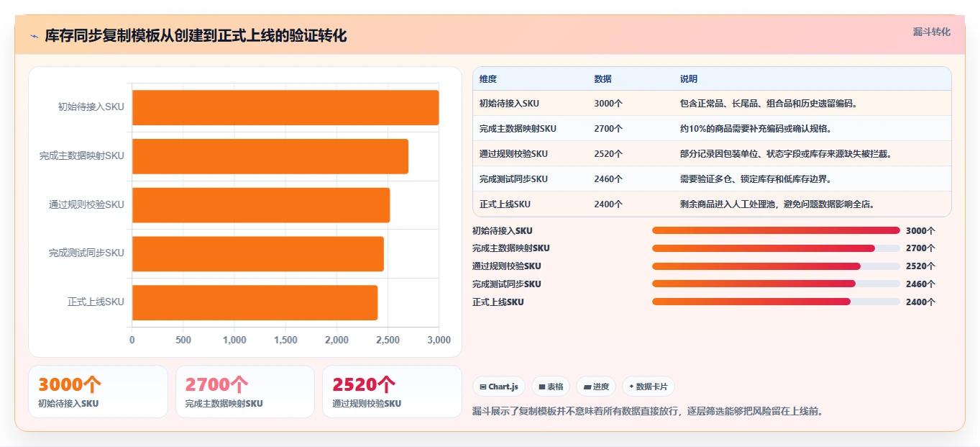Click the chart axis label 初始待接入SKU

(91, 107)
